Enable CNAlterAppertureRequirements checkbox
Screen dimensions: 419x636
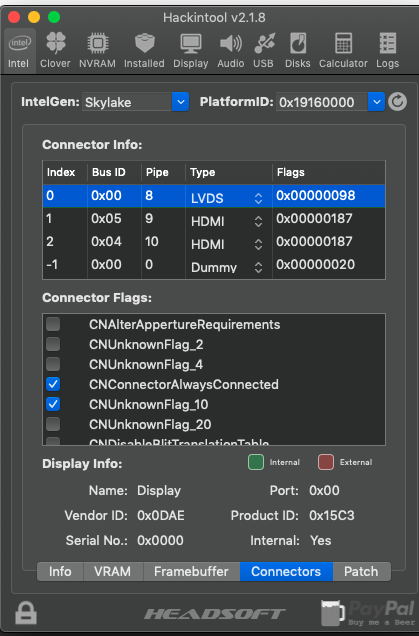(53, 324)
